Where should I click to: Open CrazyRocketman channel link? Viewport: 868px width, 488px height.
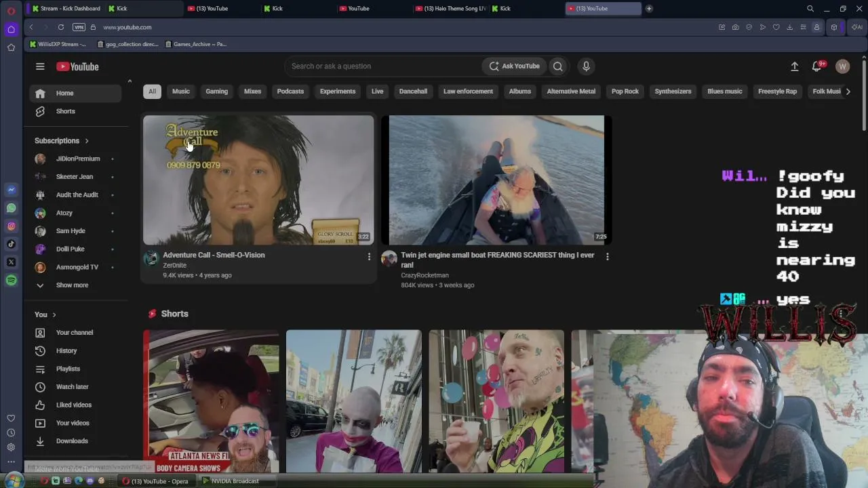[x=425, y=275]
